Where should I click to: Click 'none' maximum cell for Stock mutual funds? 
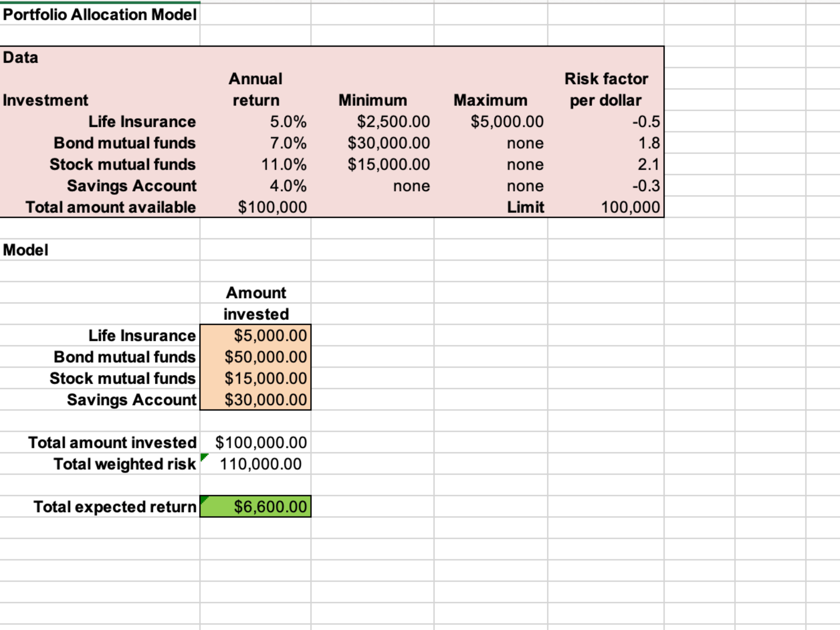491,165
